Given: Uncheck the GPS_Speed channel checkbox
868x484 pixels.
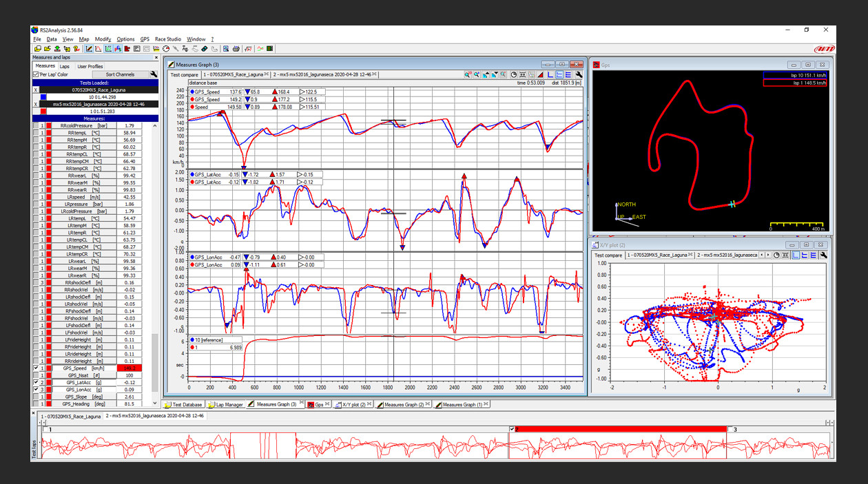Looking at the screenshot, I should [36, 368].
